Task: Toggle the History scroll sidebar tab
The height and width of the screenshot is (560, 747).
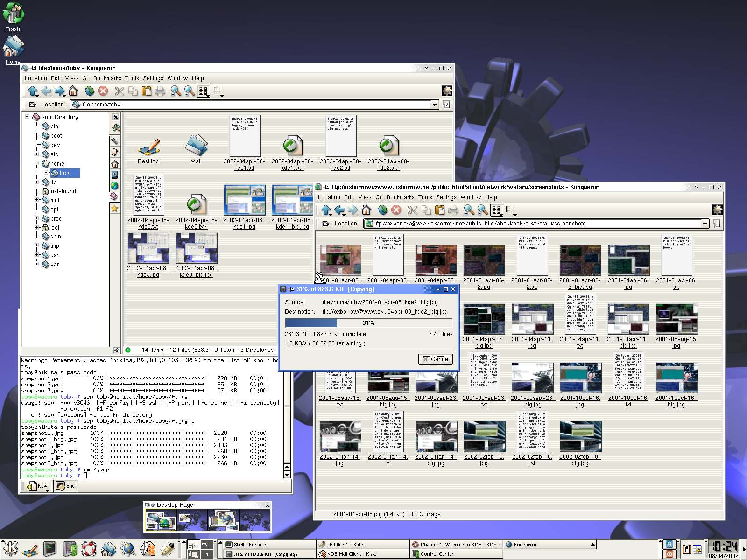Action: [115, 152]
